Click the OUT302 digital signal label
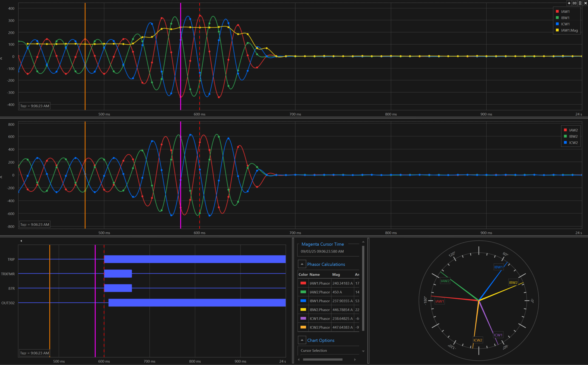The image size is (588, 365). pyautogui.click(x=8, y=303)
